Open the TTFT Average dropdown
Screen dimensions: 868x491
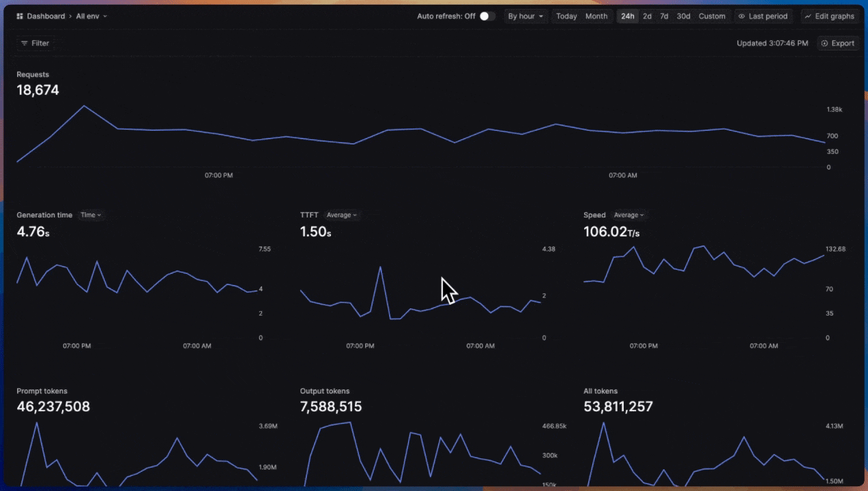pos(341,215)
